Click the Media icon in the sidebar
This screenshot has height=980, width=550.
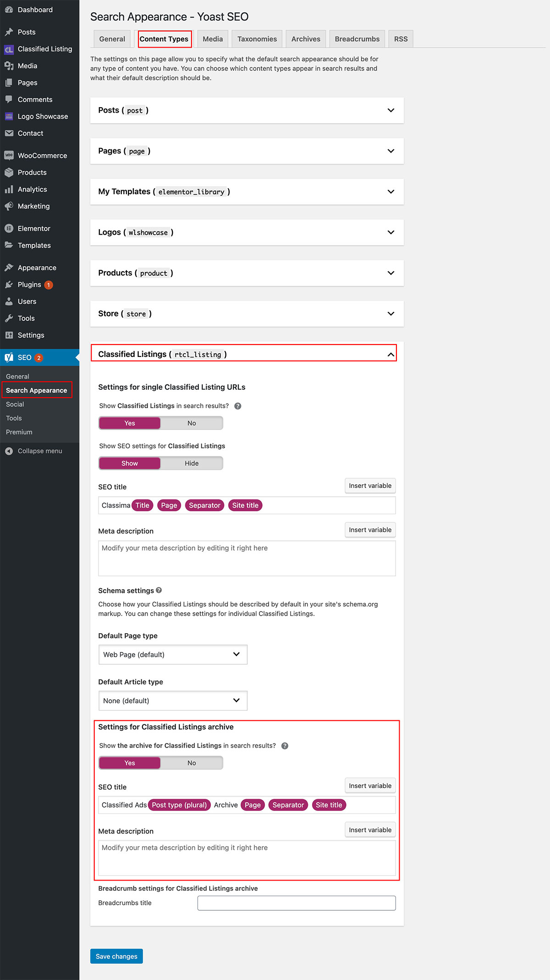click(9, 66)
